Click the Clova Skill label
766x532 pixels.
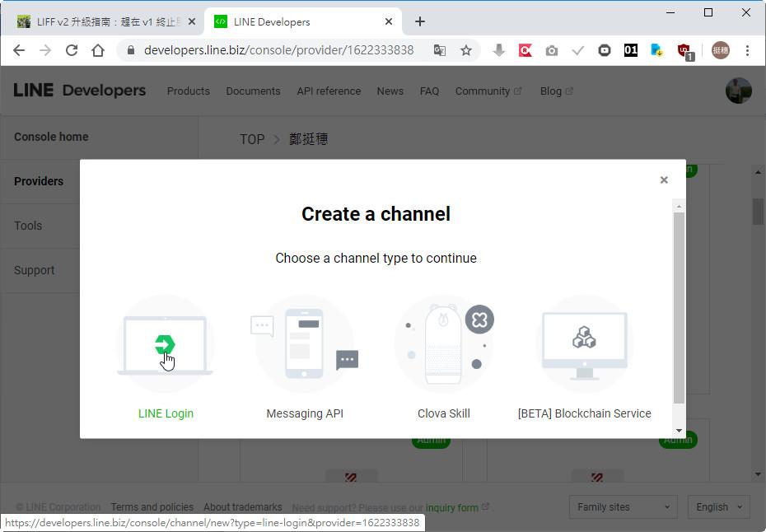click(444, 413)
